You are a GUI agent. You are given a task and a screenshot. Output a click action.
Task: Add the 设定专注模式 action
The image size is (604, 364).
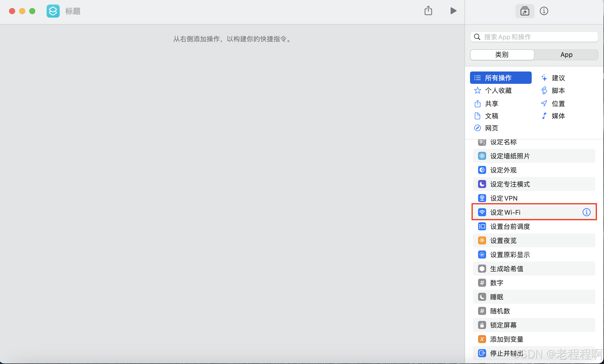[510, 184]
